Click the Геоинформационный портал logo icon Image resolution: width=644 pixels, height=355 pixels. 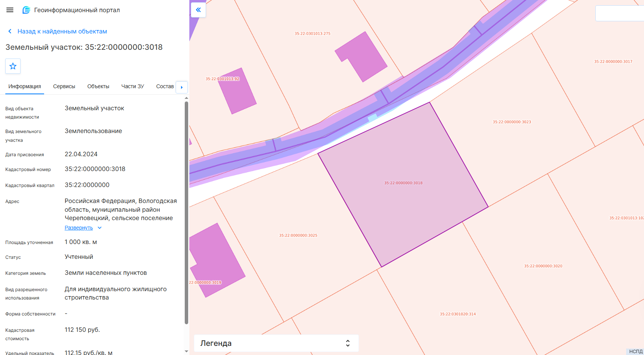pos(26,10)
